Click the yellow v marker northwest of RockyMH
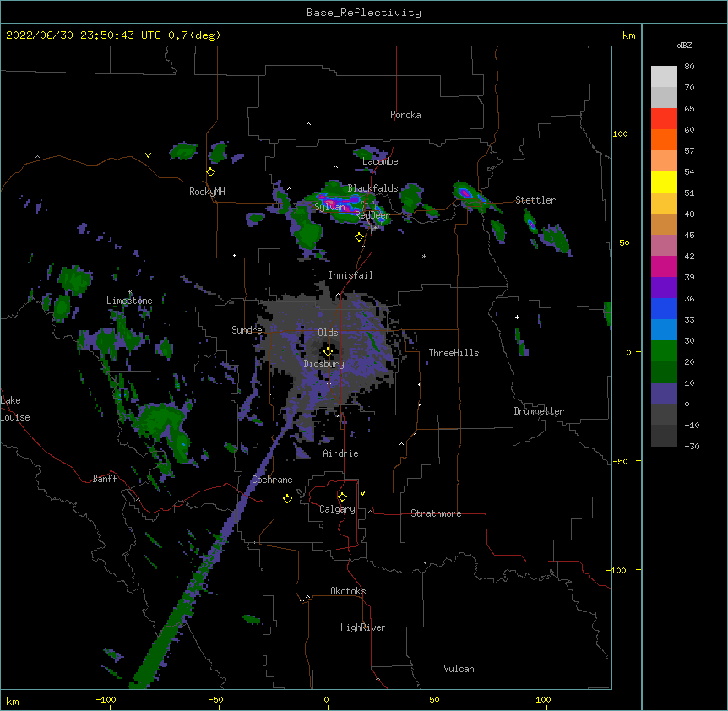Image resolution: width=728 pixels, height=711 pixels. coord(148,155)
